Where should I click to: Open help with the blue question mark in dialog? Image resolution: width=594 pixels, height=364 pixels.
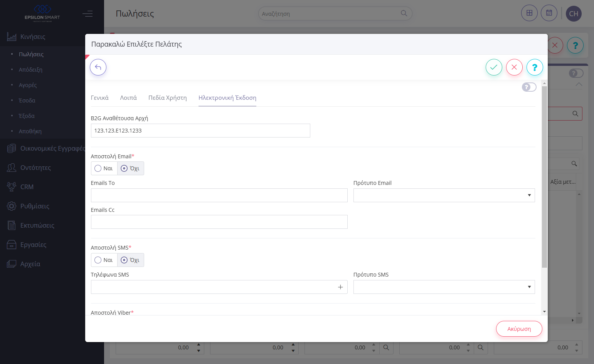535,67
